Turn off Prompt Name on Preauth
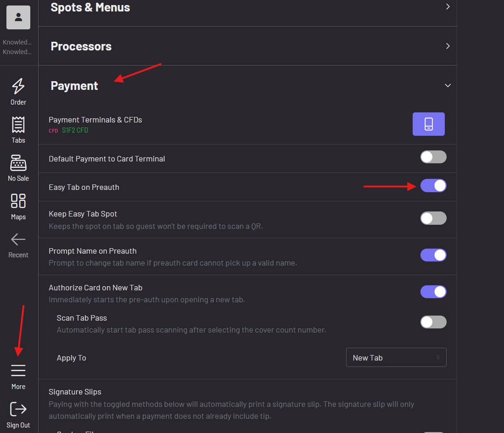This screenshot has height=433, width=504. point(433,255)
